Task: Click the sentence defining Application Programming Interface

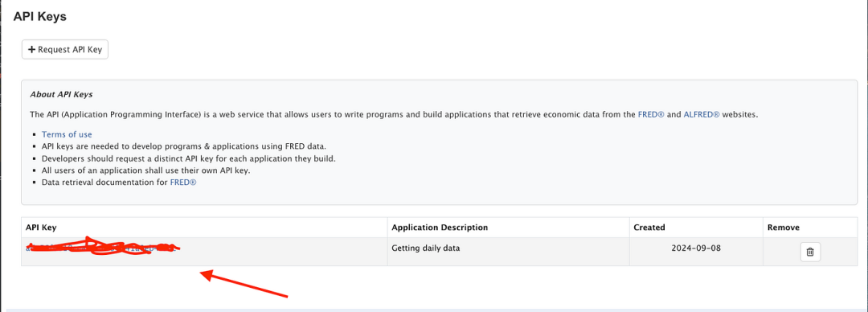Action: 394,115
